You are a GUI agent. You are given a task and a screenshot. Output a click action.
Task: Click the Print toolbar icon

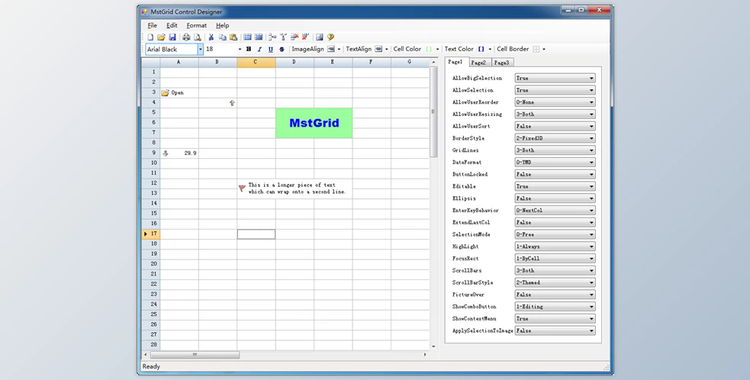(186, 37)
